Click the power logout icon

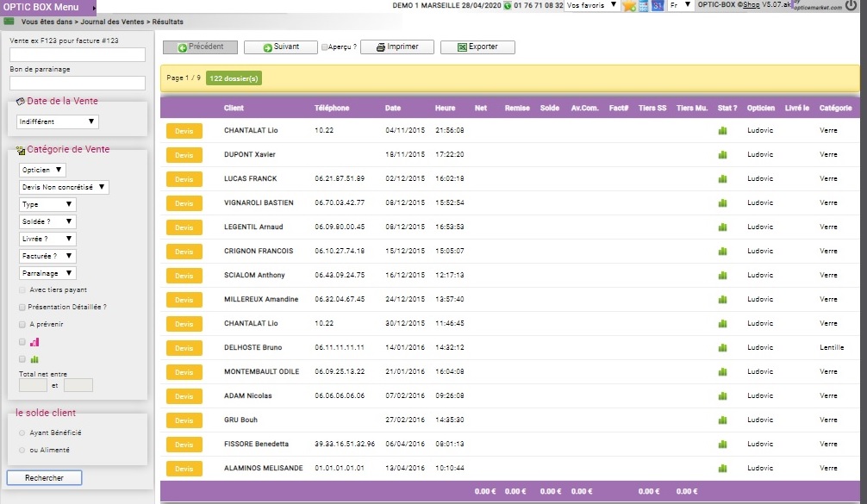tap(851, 5)
